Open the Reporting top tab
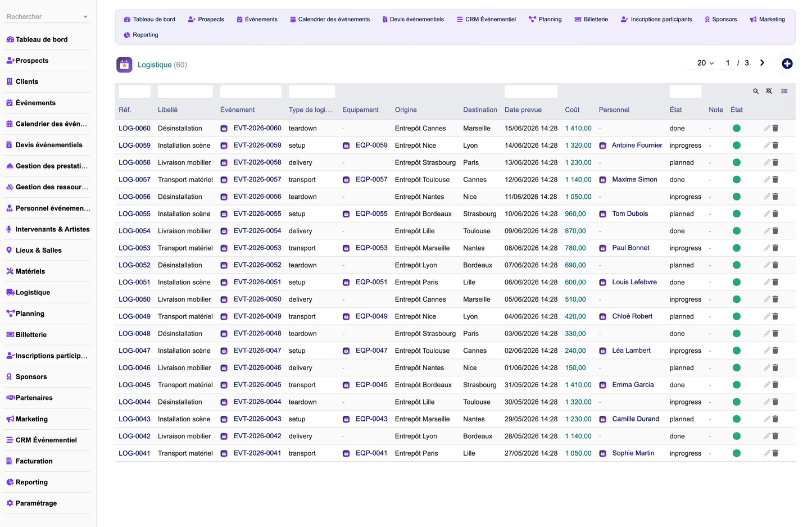Viewport: 812px width, 527px height. coord(141,35)
